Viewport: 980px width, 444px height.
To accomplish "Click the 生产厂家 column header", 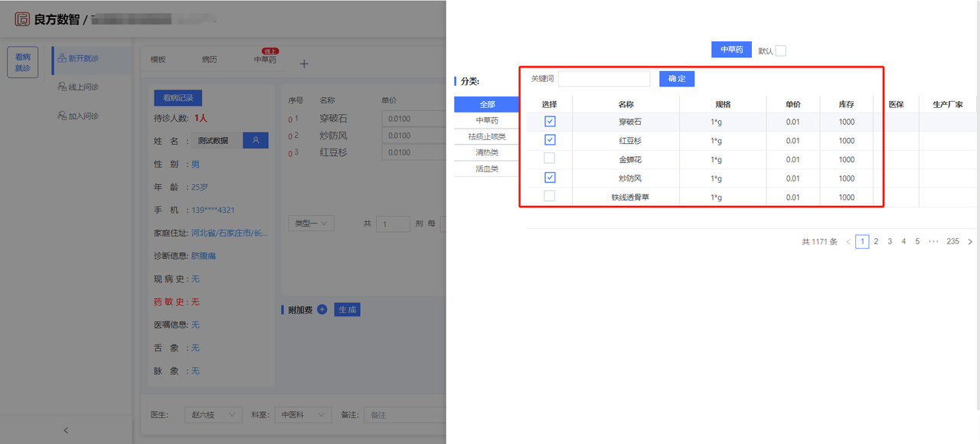I will 948,104.
